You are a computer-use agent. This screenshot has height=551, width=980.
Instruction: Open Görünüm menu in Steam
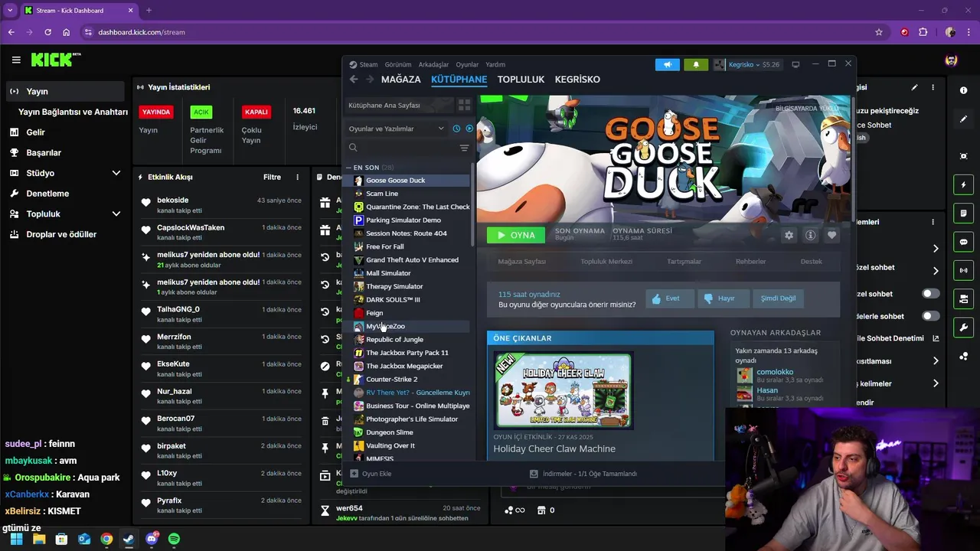tap(398, 65)
